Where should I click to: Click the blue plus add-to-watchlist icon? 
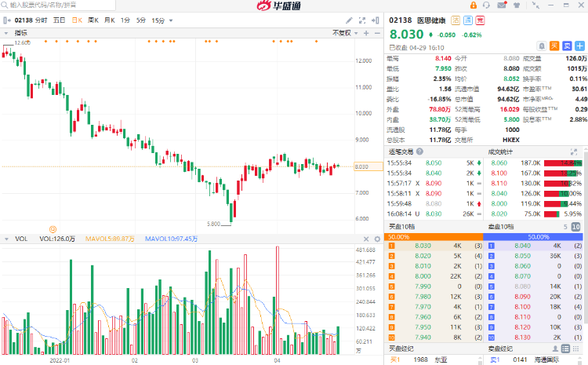tap(579, 46)
